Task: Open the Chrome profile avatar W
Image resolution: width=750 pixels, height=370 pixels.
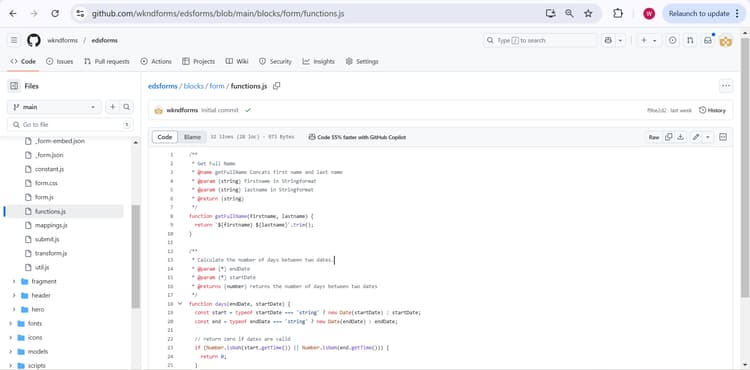Action: click(649, 14)
